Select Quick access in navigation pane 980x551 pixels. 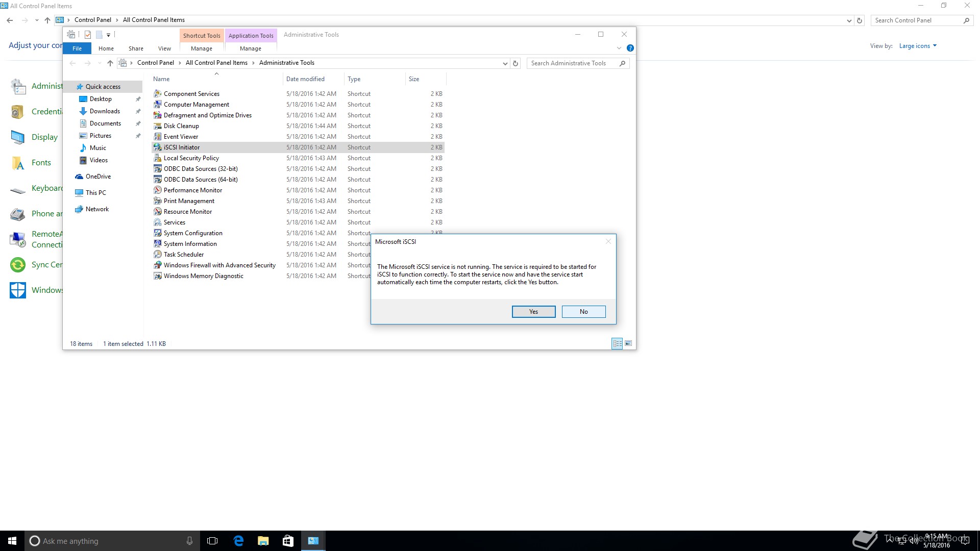point(103,87)
